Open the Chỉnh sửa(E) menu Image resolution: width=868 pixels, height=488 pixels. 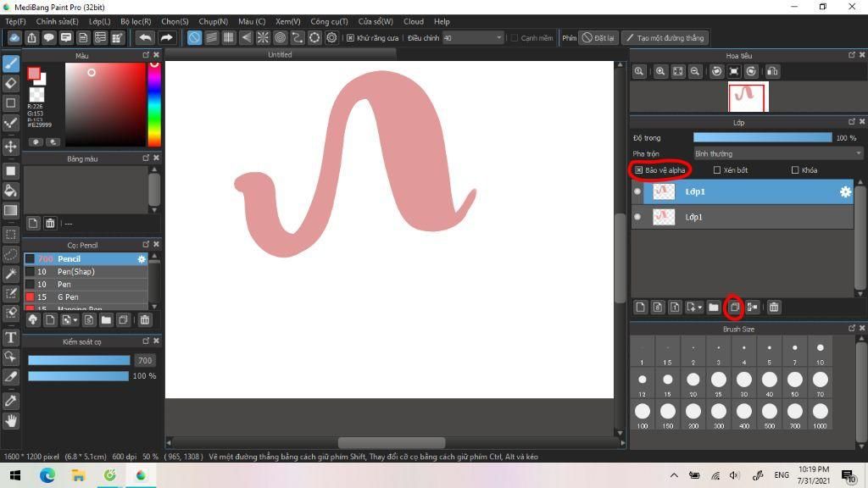[57, 21]
